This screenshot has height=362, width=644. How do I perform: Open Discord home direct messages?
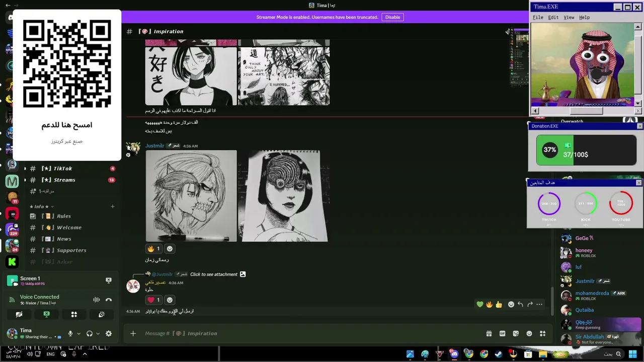tap(11, 18)
